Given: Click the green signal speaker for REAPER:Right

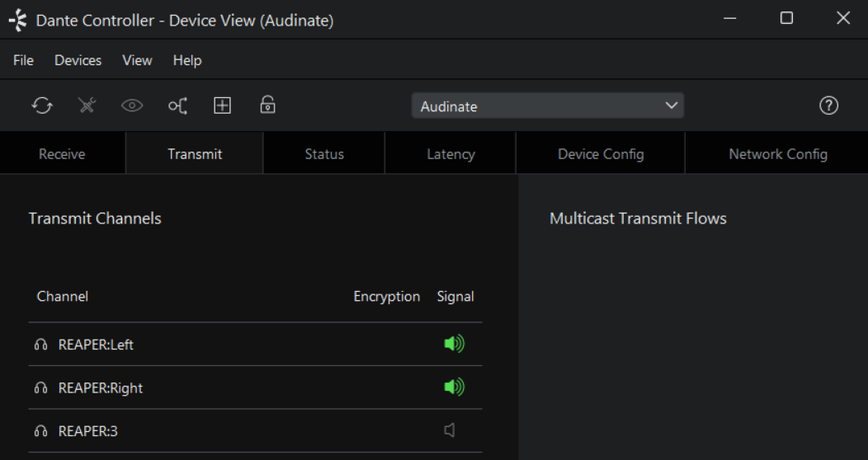Looking at the screenshot, I should (455, 387).
